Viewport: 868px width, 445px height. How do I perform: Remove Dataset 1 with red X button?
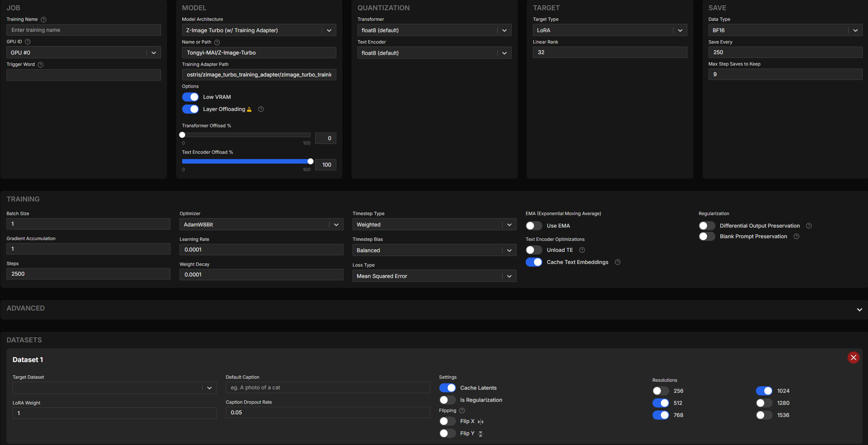(853, 358)
